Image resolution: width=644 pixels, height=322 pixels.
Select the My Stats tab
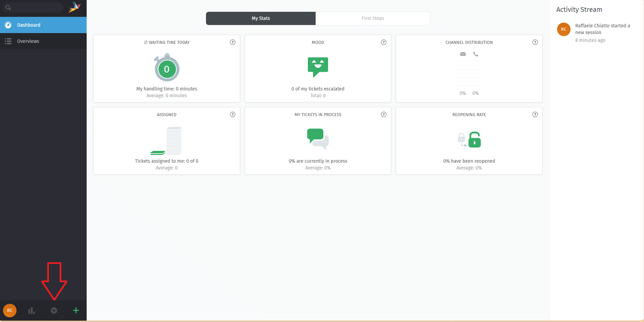[x=261, y=18]
